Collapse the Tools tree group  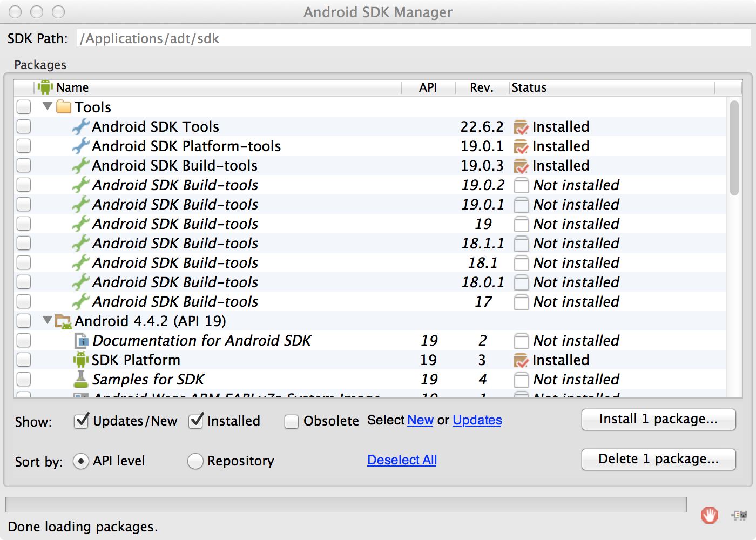click(x=48, y=106)
